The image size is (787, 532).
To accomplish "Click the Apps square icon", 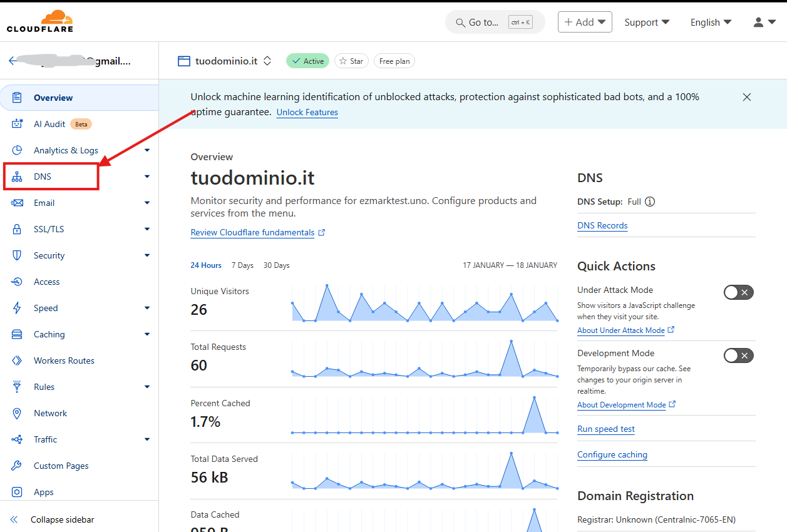I will coord(17,492).
